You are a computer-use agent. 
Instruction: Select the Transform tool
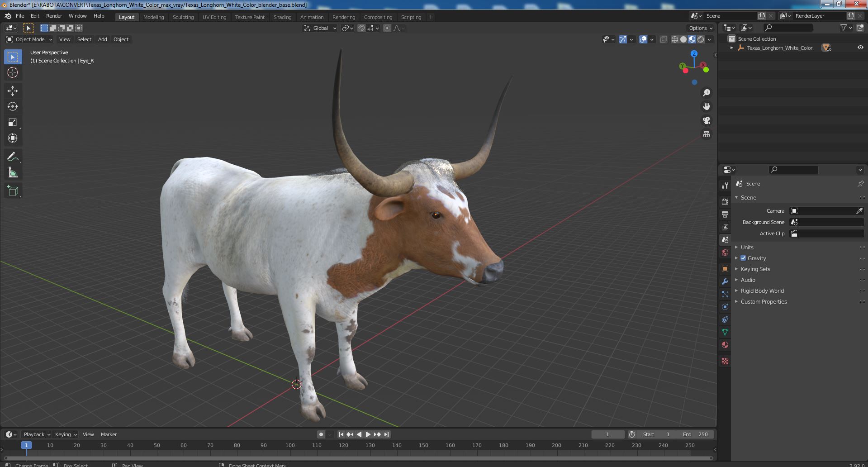(13, 138)
